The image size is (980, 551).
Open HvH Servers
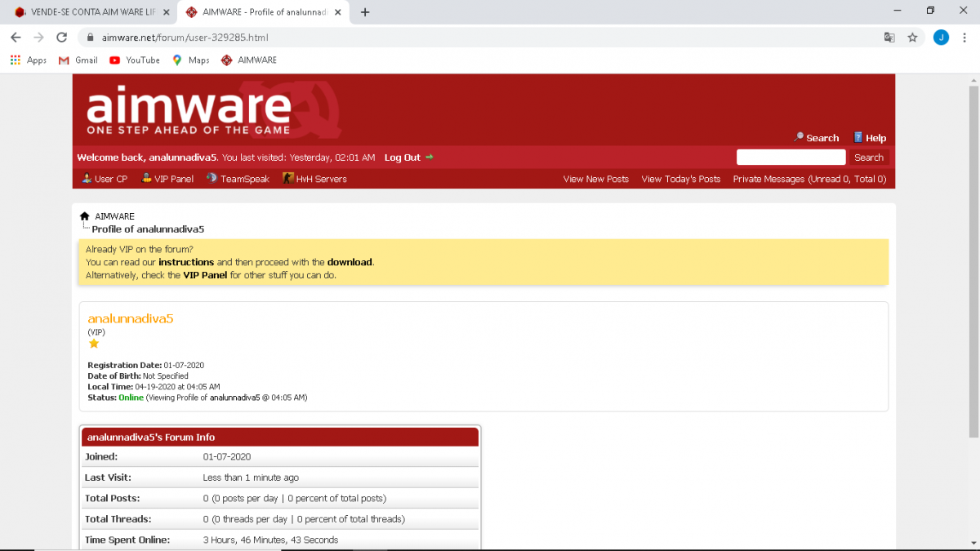click(x=314, y=179)
